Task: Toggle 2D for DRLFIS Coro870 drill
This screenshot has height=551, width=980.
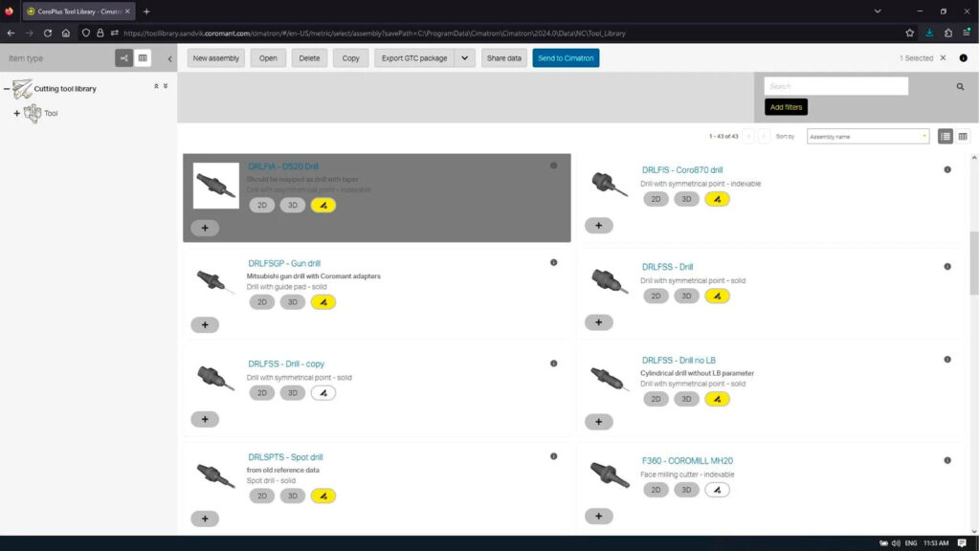Action: tap(656, 199)
